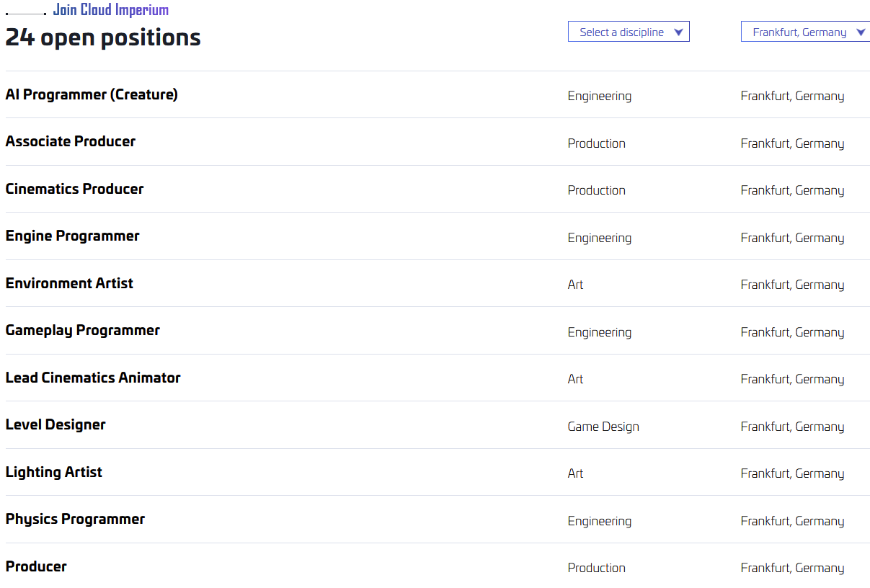Click Frankfurt, Germany in the Lighting Artist row
870x588 pixels.
tap(792, 473)
